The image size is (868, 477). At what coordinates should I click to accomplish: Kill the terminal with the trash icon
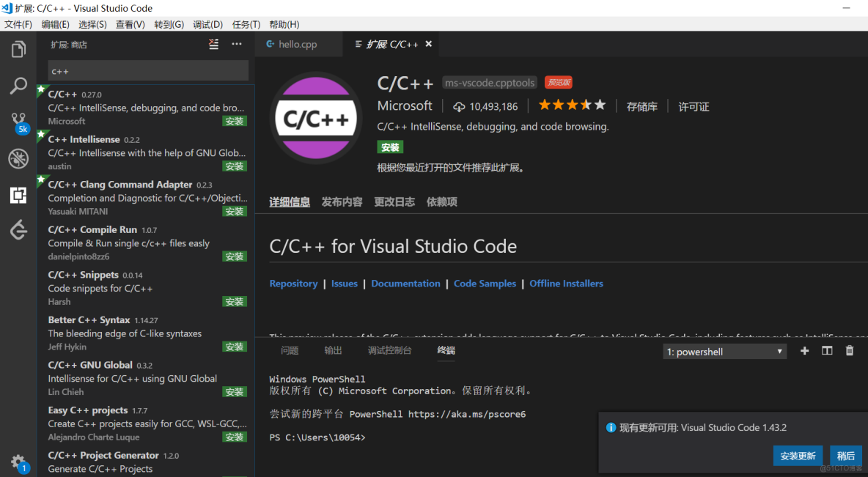coord(850,350)
